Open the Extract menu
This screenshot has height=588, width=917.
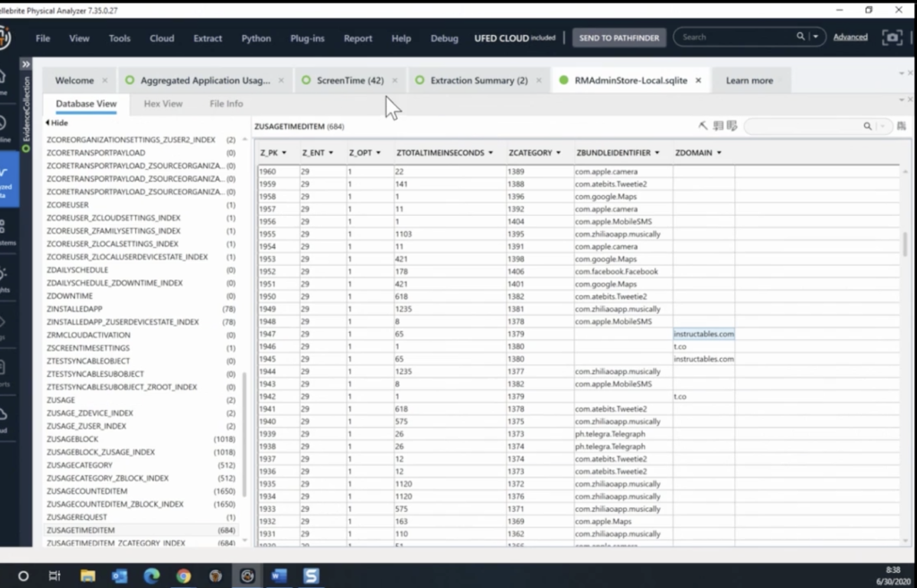coord(208,38)
